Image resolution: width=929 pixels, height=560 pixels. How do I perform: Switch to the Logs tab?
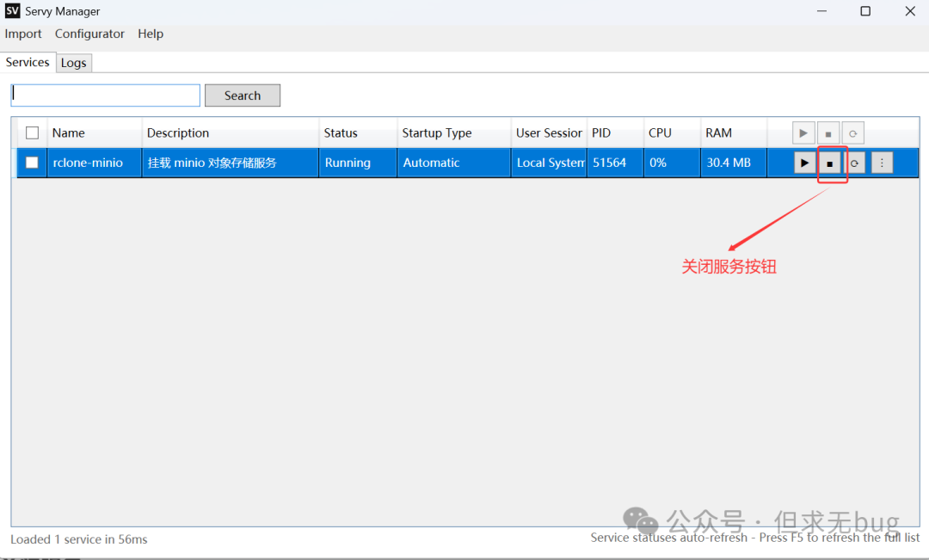pyautogui.click(x=73, y=63)
